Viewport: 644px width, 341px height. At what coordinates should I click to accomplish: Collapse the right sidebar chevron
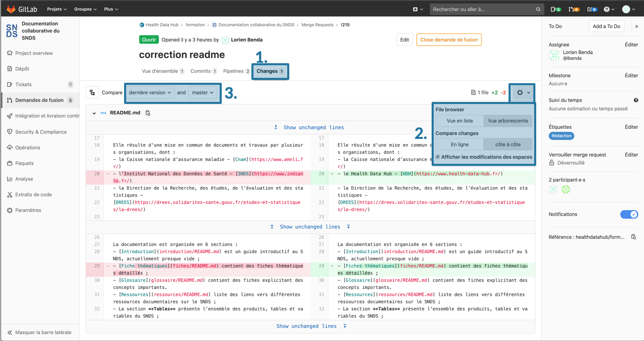pyautogui.click(x=636, y=26)
